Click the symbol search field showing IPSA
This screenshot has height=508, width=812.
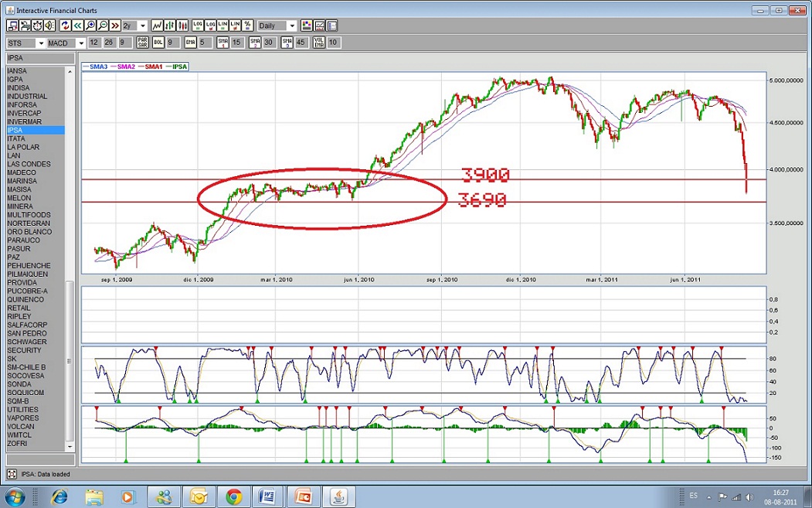pos(40,58)
